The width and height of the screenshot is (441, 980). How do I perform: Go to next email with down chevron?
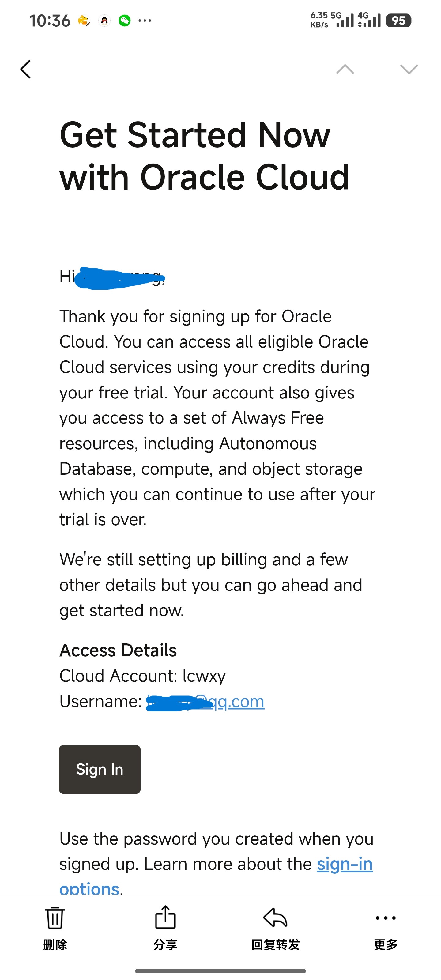click(x=409, y=69)
